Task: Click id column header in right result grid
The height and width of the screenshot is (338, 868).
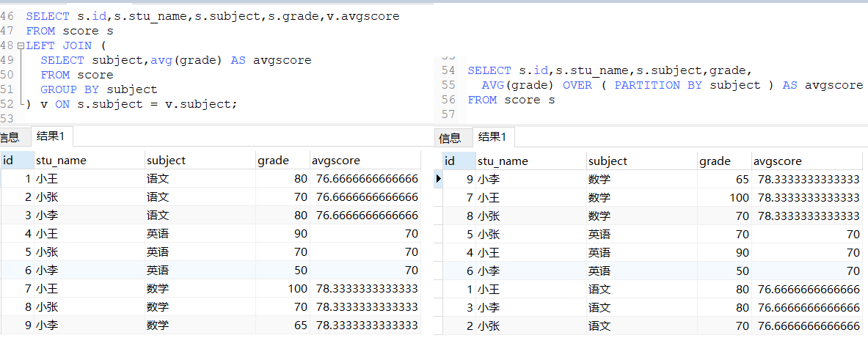Action: tap(459, 161)
